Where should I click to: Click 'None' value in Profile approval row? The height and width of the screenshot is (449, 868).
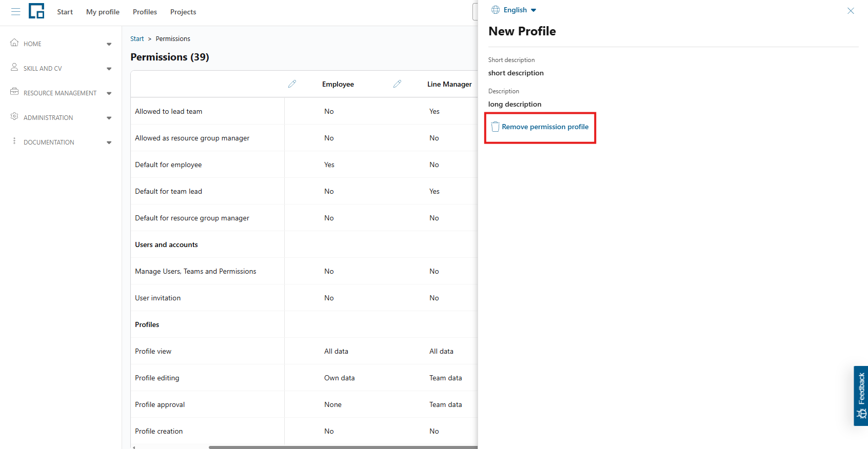(x=333, y=404)
